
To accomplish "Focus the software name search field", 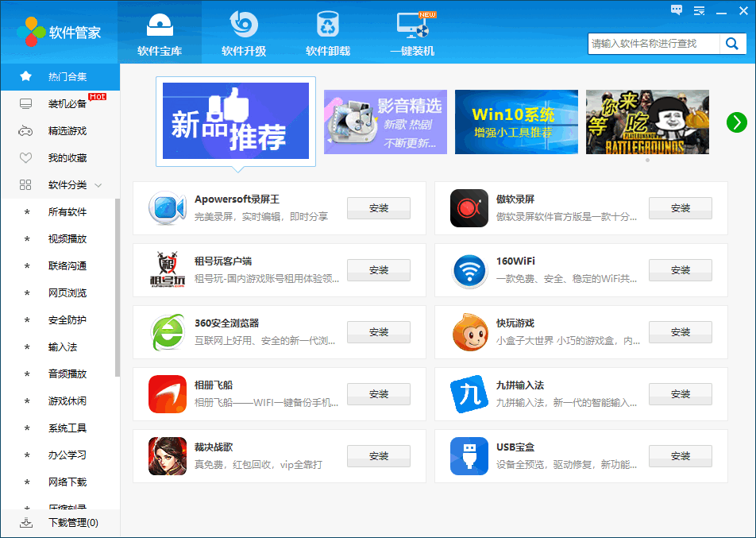I will tap(654, 44).
